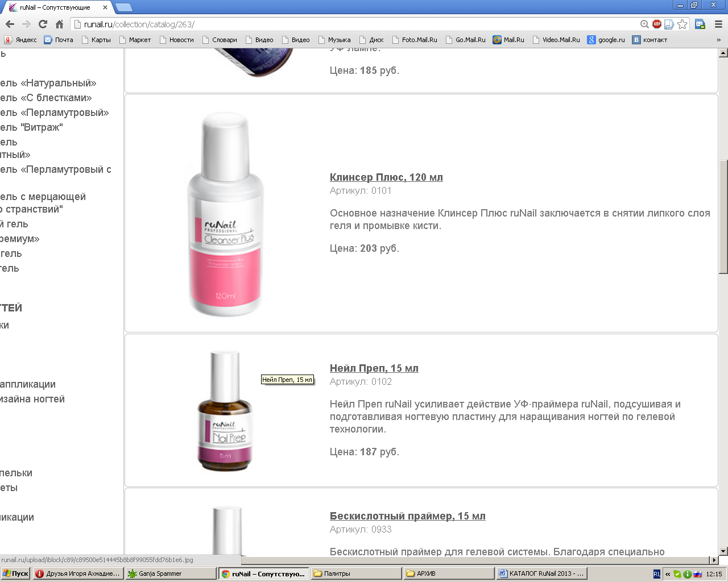Open sidebar category «Перламутровый»
This screenshot has width=728, height=582.
pos(55,113)
